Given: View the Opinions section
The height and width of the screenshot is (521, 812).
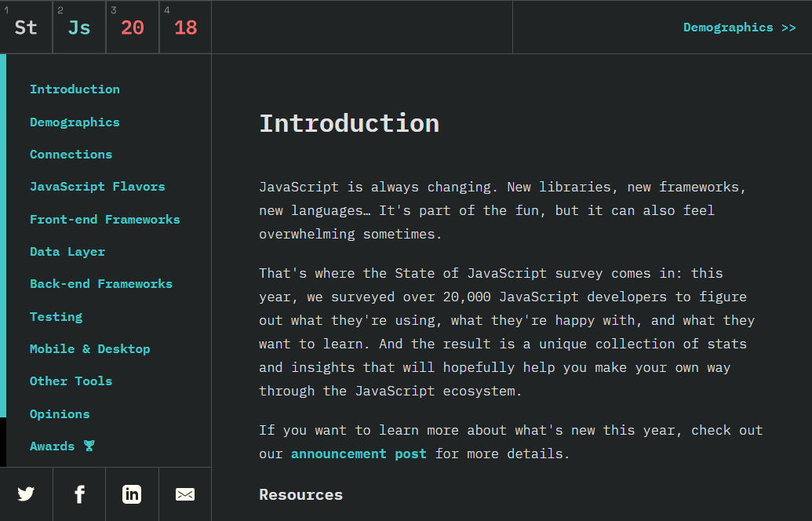Looking at the screenshot, I should click(x=60, y=414).
